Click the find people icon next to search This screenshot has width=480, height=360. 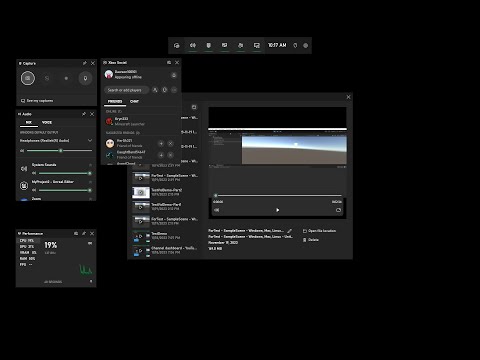[x=155, y=90]
